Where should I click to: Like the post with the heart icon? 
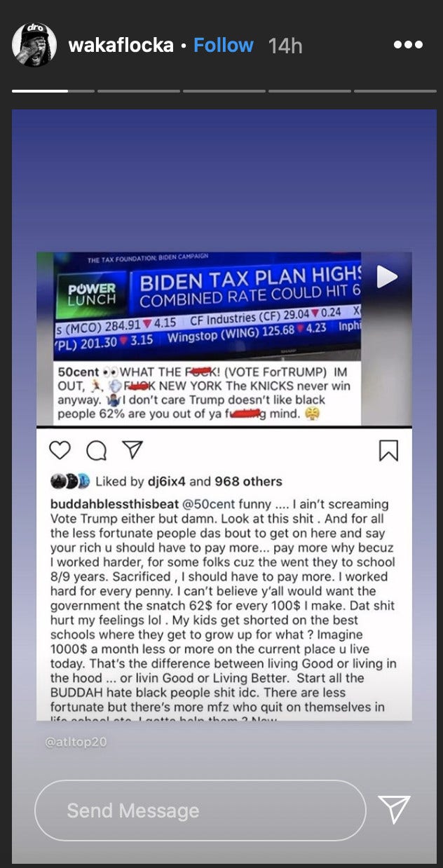(x=60, y=450)
